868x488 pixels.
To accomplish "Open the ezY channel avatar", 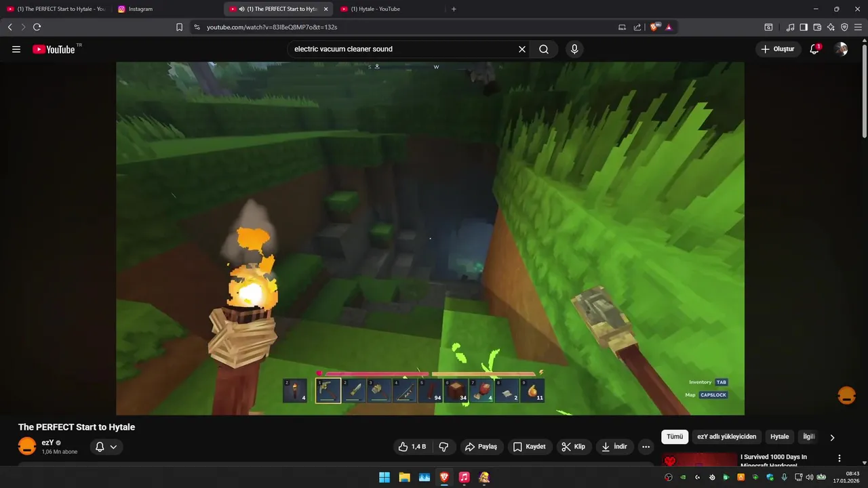I will (x=27, y=446).
